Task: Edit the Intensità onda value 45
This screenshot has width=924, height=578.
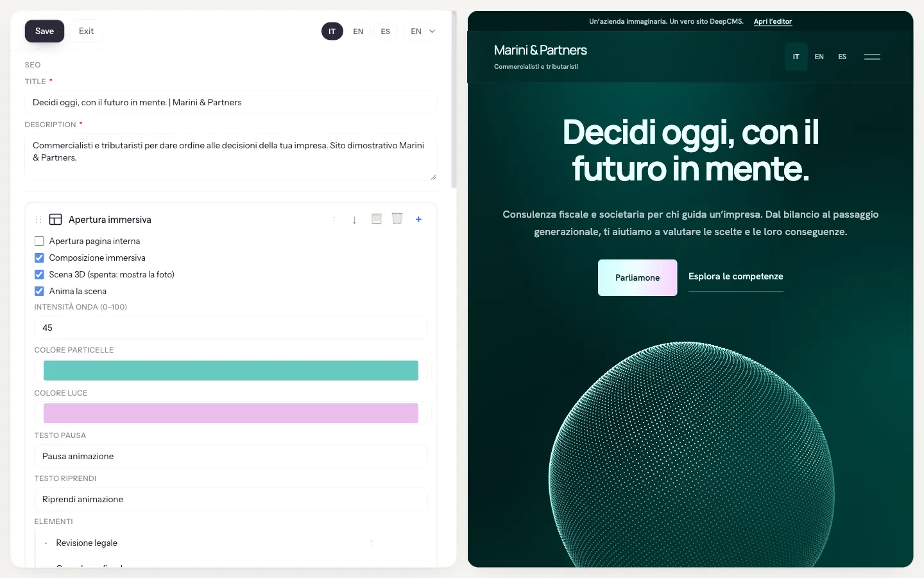Action: (x=231, y=328)
